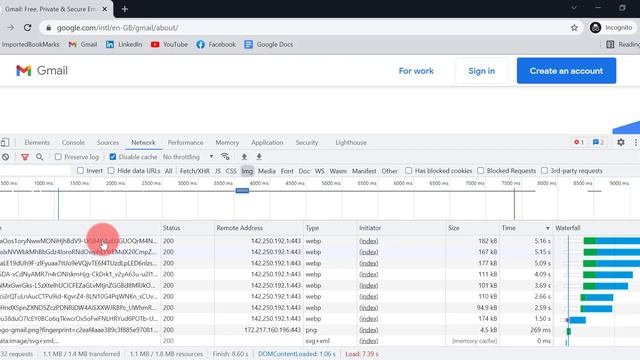Switch to the Performance tab
640x360 pixels.
click(185, 142)
